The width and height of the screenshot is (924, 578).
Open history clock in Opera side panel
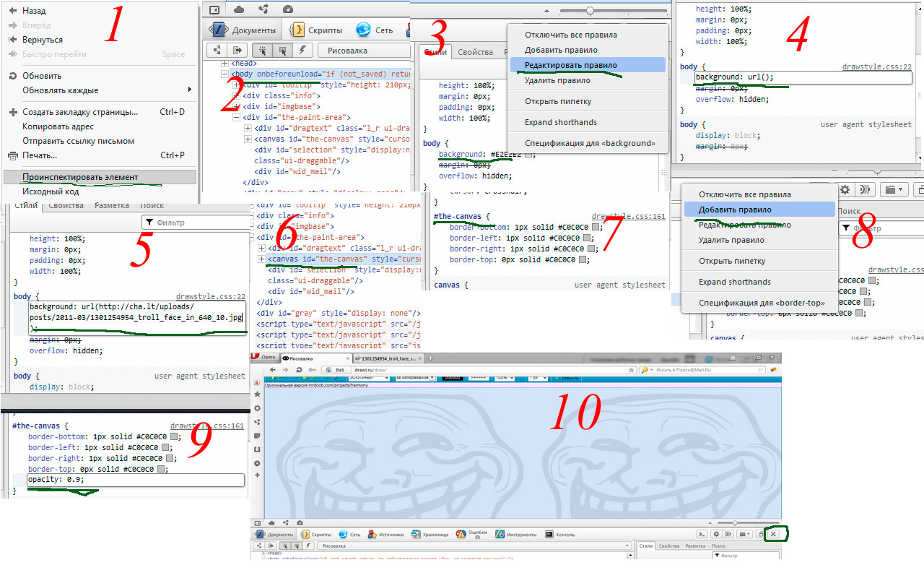[258, 463]
